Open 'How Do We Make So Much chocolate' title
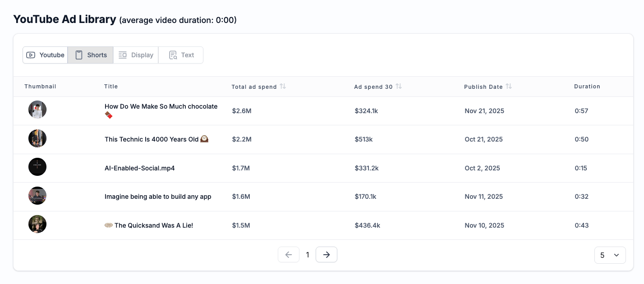This screenshot has width=644, height=284. pyautogui.click(x=161, y=106)
